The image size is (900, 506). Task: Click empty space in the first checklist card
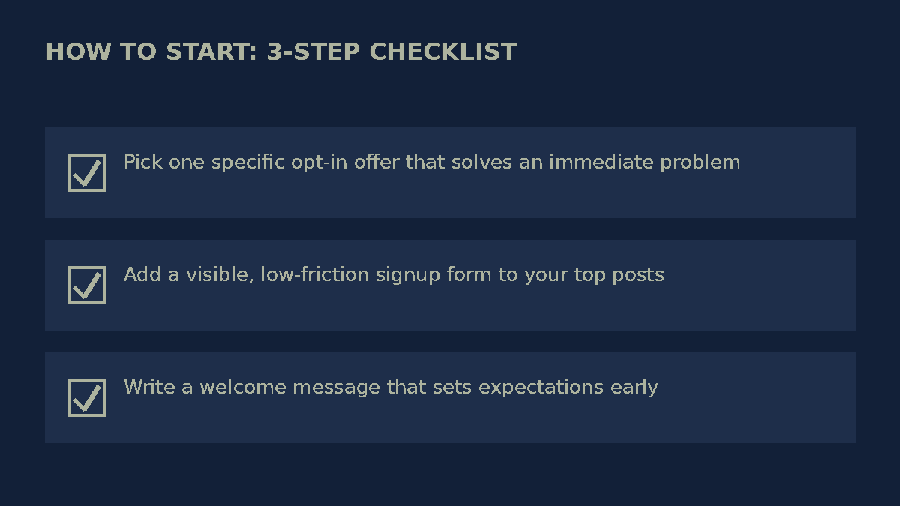tap(798, 195)
